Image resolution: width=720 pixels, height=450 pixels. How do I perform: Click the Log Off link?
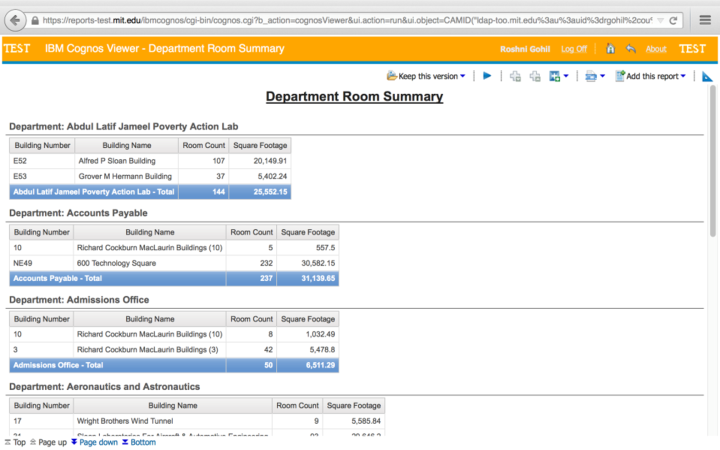(x=574, y=49)
